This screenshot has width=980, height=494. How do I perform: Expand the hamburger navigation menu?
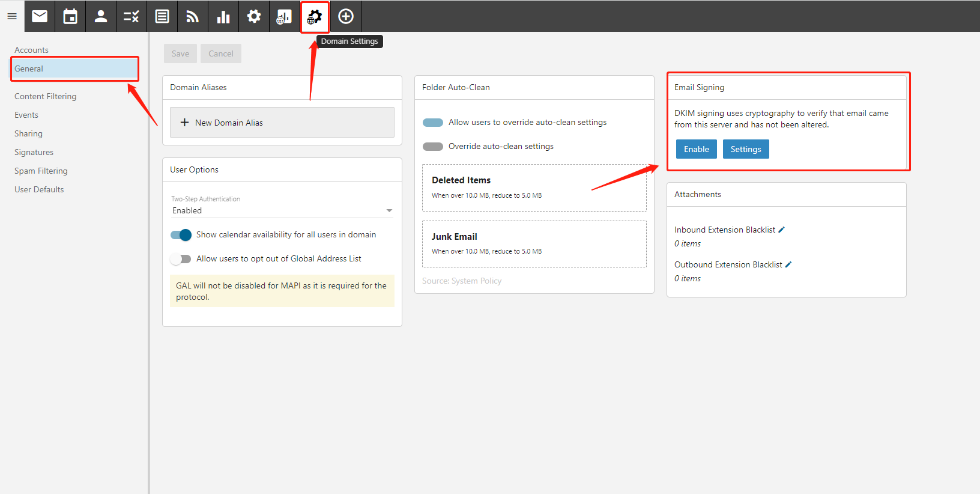12,16
